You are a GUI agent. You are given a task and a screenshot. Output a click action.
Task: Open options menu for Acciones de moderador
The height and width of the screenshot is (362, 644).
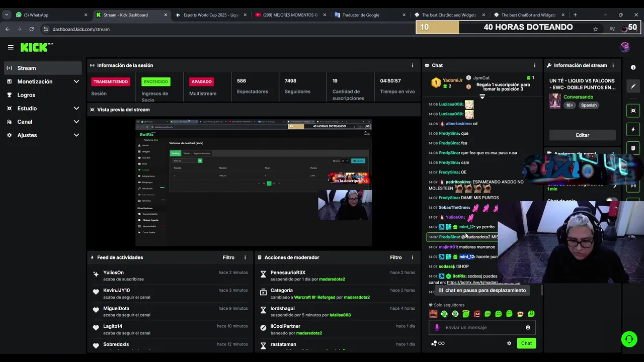pyautogui.click(x=413, y=257)
